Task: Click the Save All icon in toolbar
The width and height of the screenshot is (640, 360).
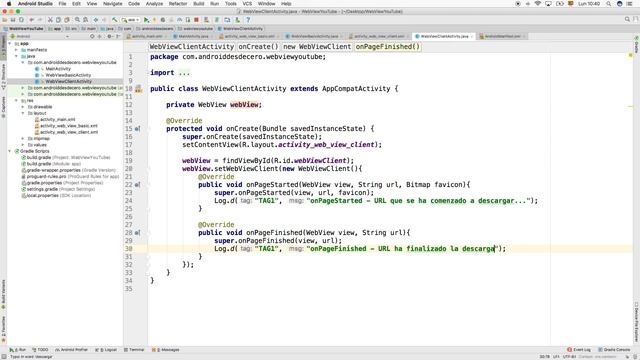Action: coord(13,20)
